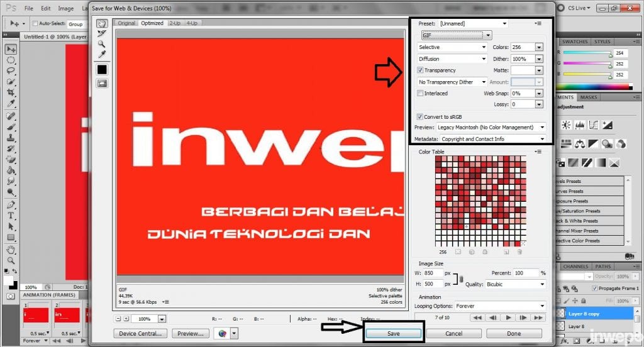Click the Done button
644x347 pixels.
point(514,333)
